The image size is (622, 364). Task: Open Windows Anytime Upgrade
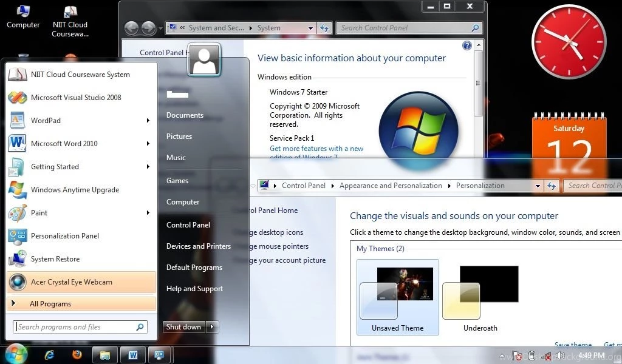click(x=81, y=190)
